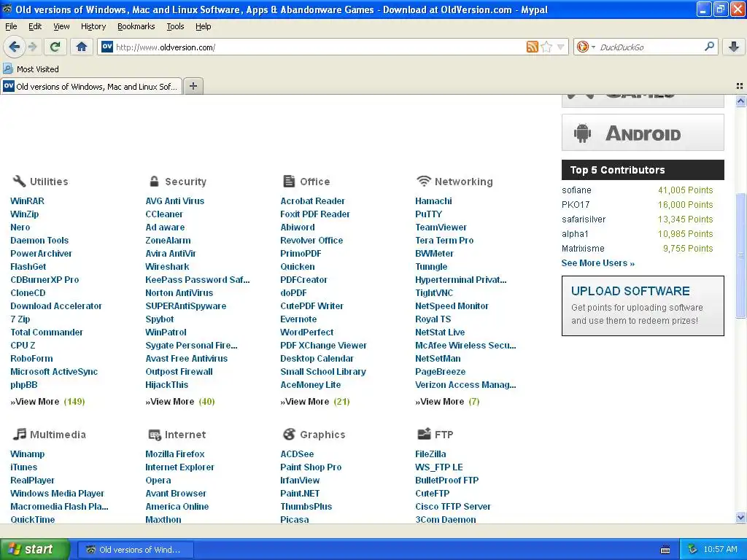This screenshot has width=747, height=560.
Task: Open the Edit menu
Action: (35, 26)
